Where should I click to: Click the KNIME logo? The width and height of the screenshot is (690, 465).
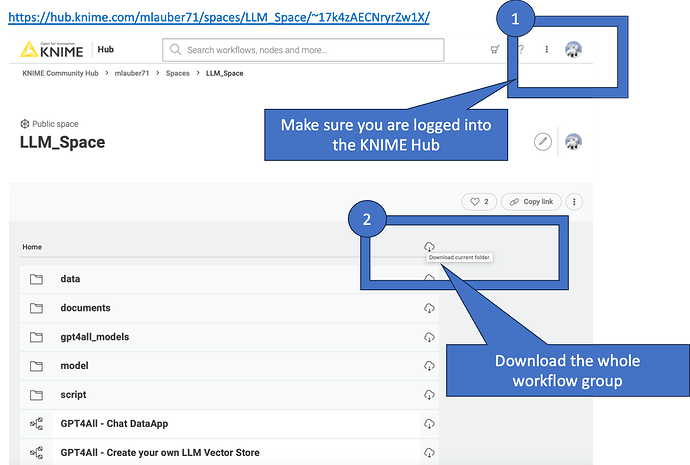(51, 49)
